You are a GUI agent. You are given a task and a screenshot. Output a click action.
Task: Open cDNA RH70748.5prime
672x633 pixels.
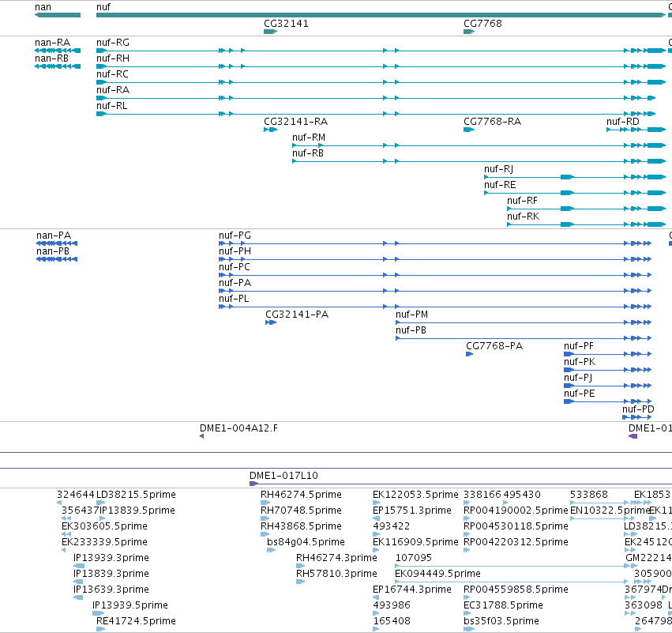point(301,511)
